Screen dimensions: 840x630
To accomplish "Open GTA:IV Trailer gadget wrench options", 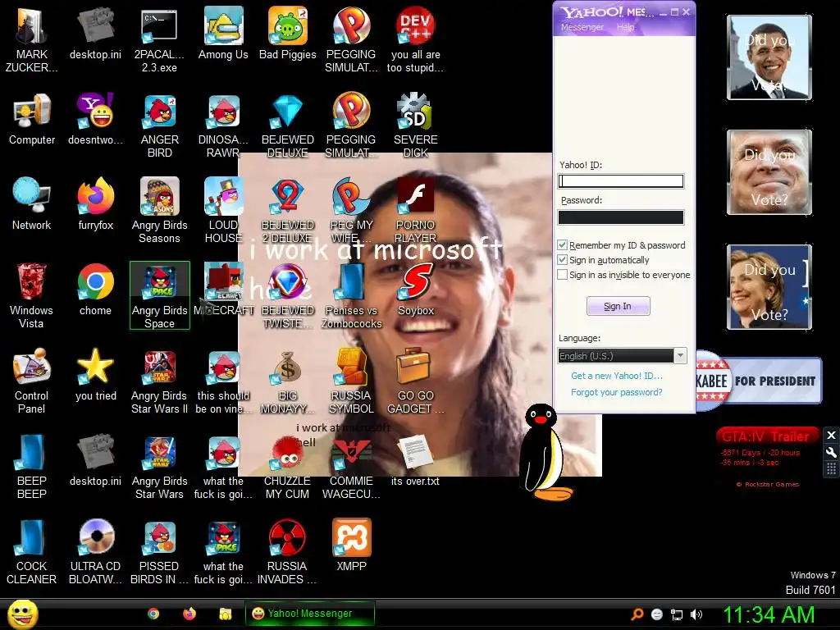I will click(x=831, y=453).
